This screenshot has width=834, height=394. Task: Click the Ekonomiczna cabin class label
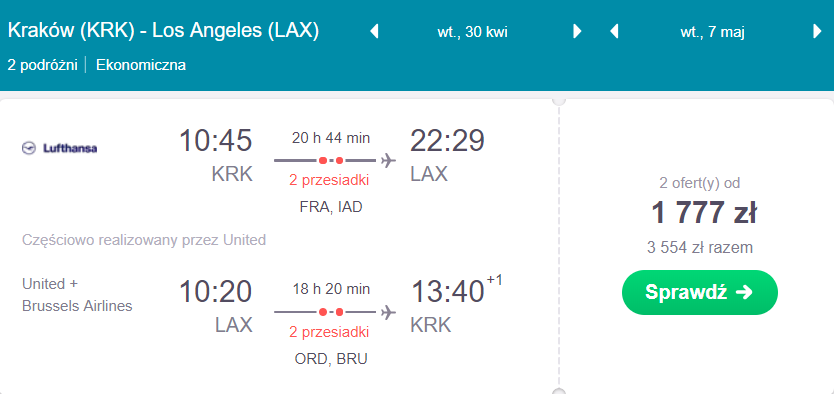click(141, 65)
